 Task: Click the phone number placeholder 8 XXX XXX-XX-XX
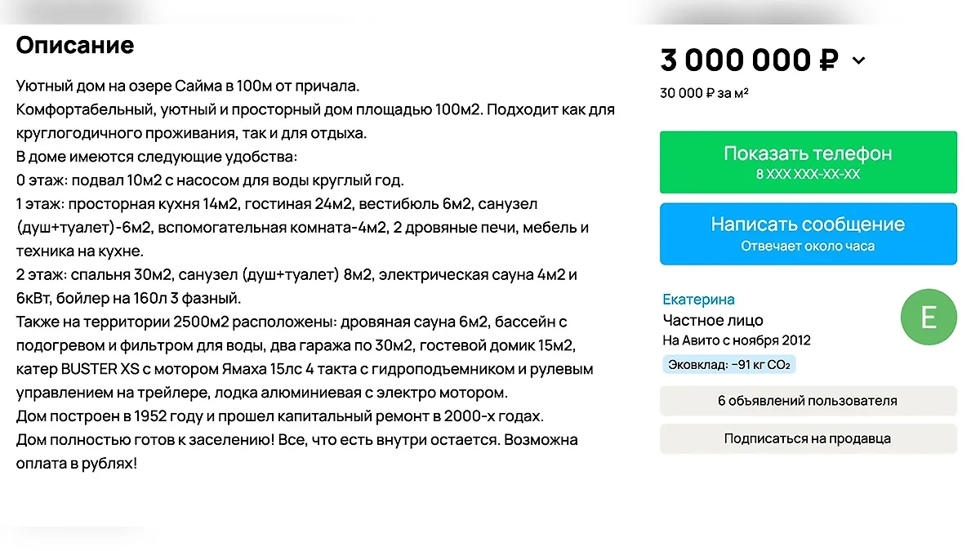pos(808,173)
